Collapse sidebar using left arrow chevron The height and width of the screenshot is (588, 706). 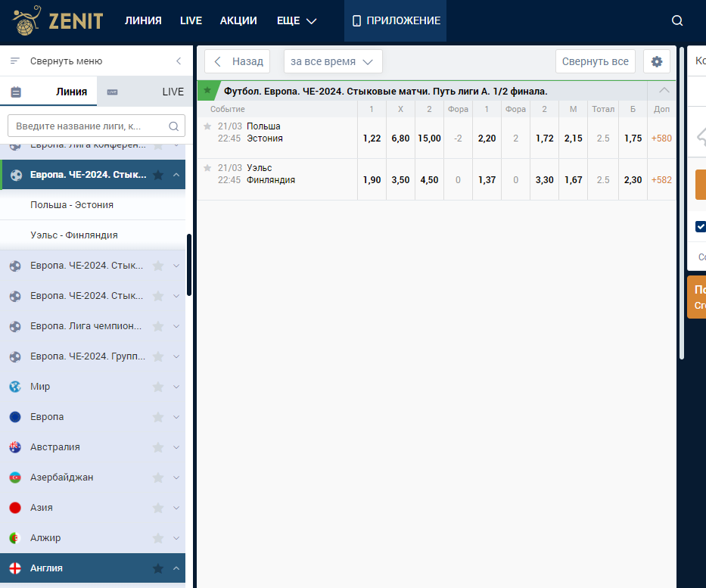point(179,61)
